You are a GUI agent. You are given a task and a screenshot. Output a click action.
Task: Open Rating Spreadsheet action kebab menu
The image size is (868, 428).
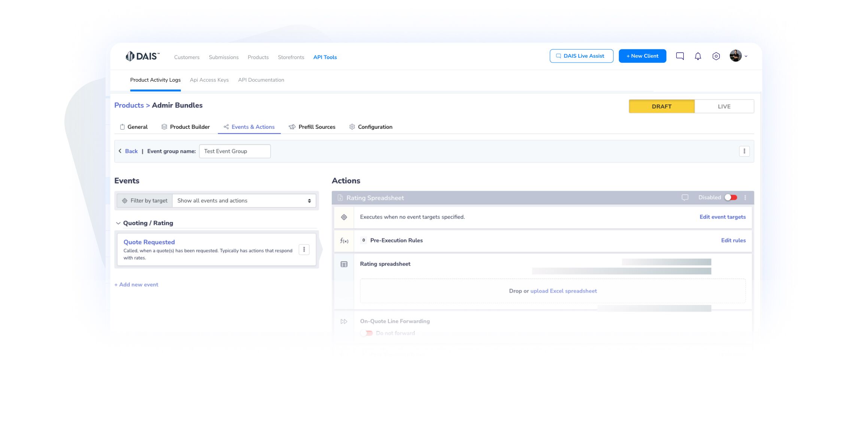[745, 198]
